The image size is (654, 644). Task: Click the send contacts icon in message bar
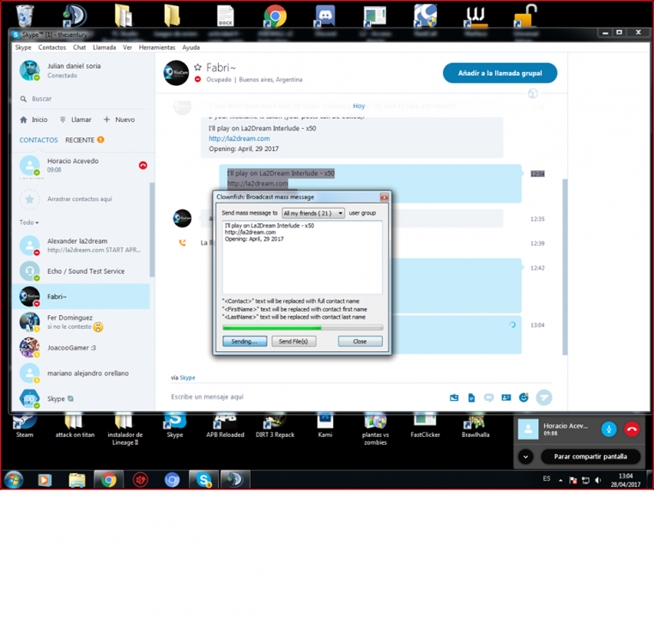[x=506, y=398]
